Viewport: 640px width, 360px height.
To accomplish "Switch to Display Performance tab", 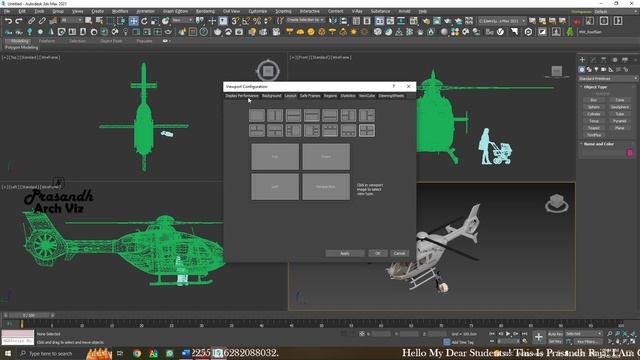I will tap(242, 96).
